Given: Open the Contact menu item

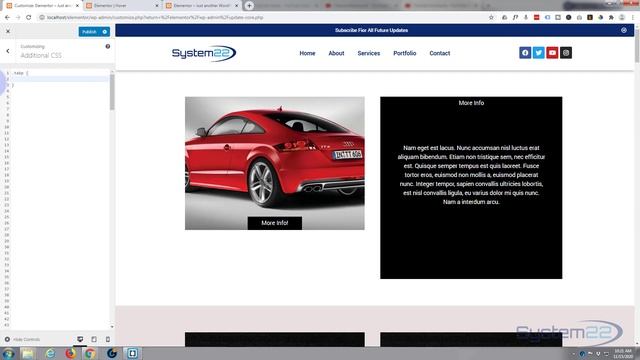Looking at the screenshot, I should tap(440, 53).
